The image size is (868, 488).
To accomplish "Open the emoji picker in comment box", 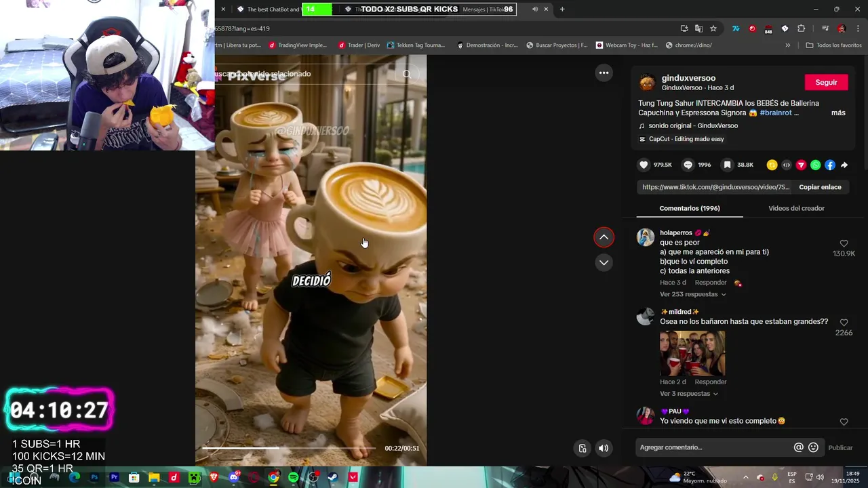I will click(x=813, y=447).
